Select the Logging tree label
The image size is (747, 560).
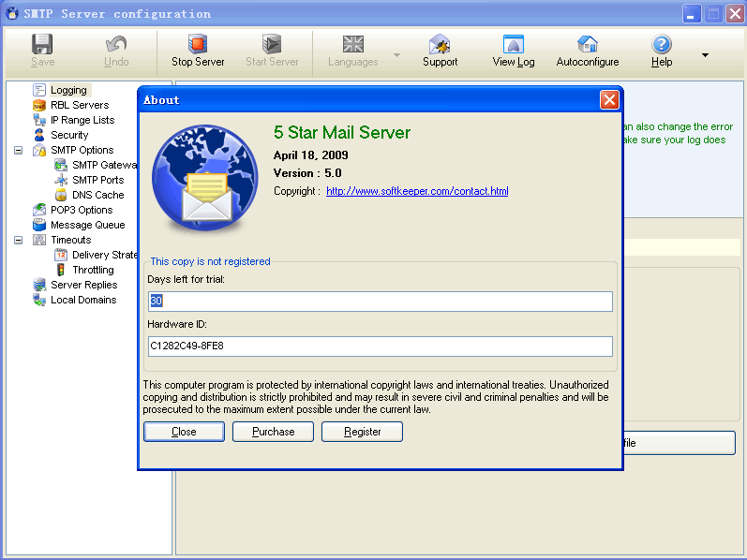[68, 90]
